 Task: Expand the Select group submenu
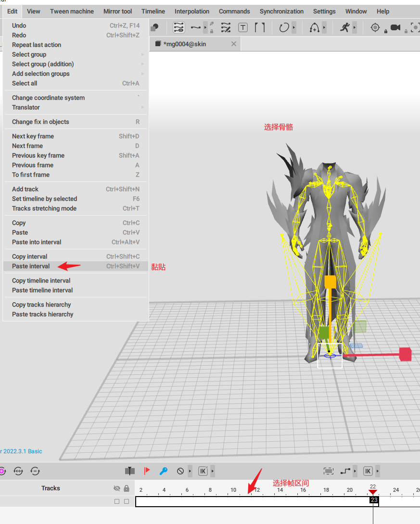pos(76,54)
